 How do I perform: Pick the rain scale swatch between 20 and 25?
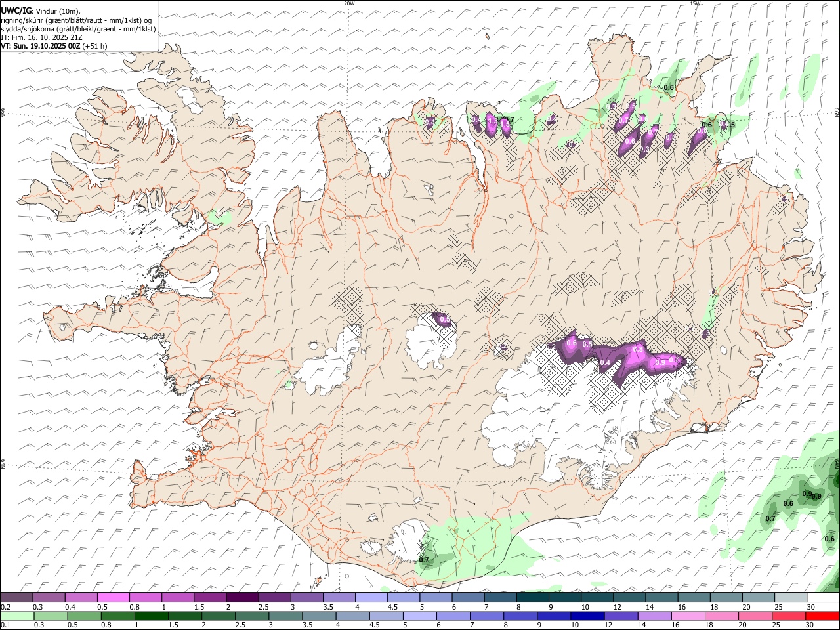tap(755, 616)
